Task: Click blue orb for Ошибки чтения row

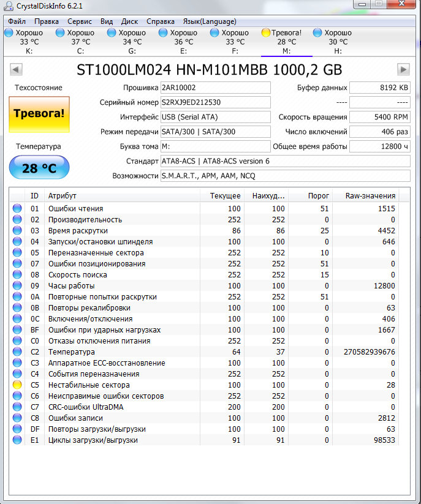Action: [17, 208]
